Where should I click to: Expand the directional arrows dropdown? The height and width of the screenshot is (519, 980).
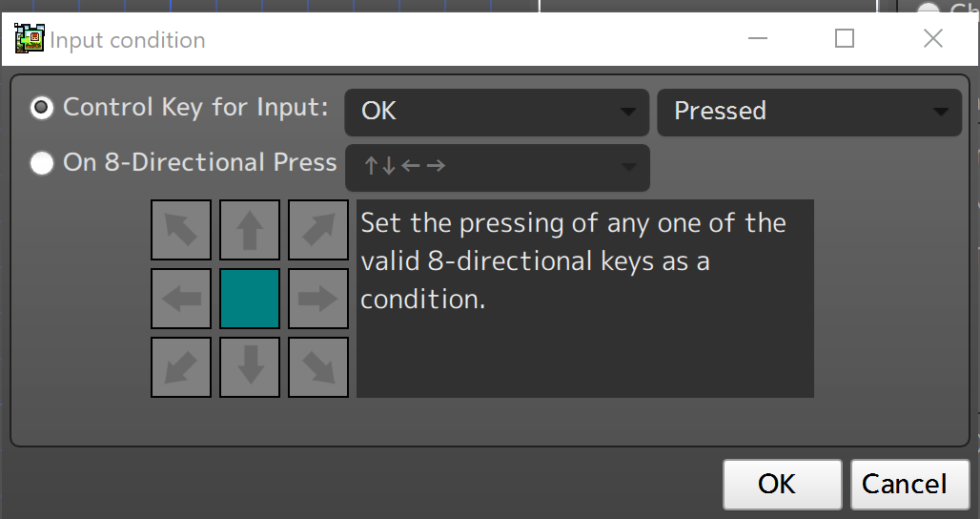point(497,167)
